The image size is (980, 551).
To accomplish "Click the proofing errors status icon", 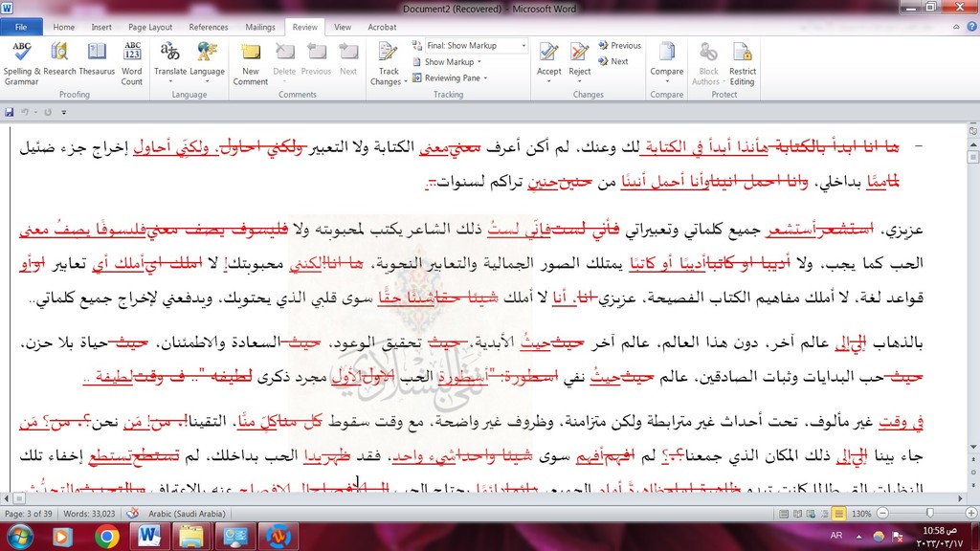I will (x=132, y=514).
